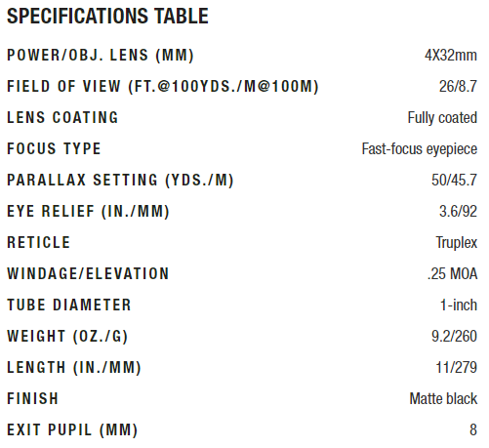
Task: Click the Specifications Table heading
Action: (107, 16)
